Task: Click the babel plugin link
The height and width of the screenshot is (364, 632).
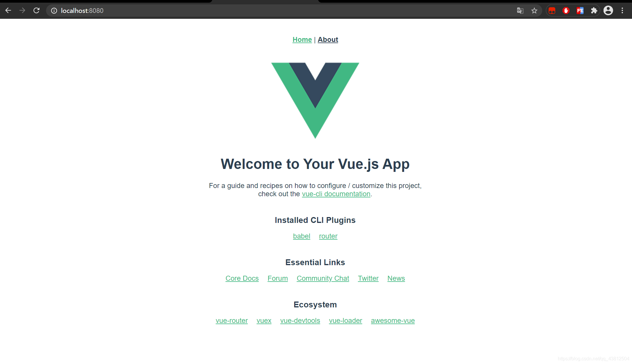Action: coord(302,236)
